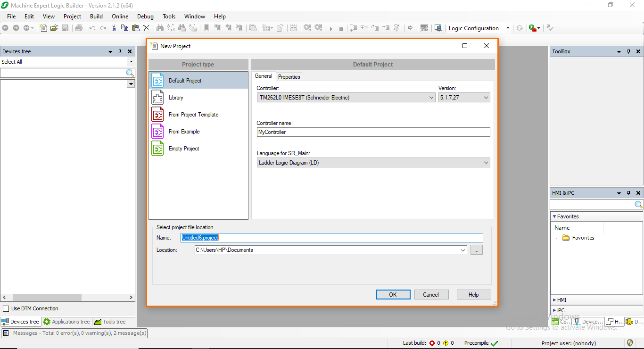Click OK in New Project dialog
Screen dimensions: 644x349
(x=393, y=295)
